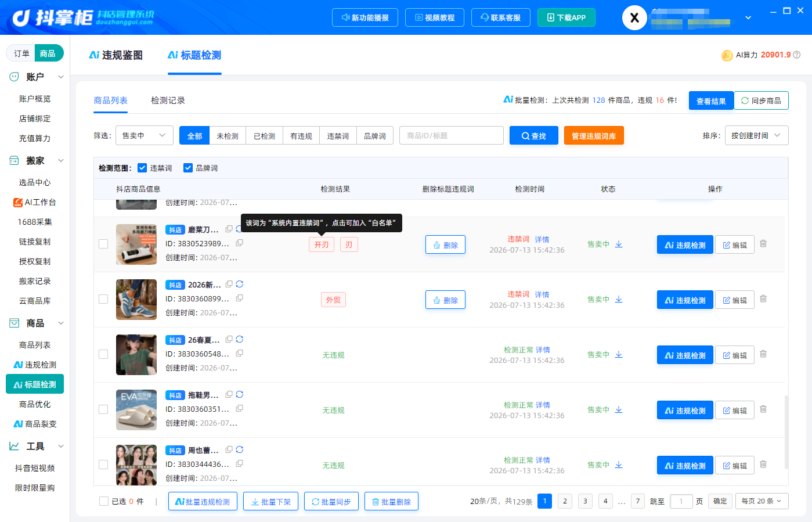
Task: Click download arrow next to 售卖中 in 磨菜刀 row
Action: pyautogui.click(x=619, y=244)
